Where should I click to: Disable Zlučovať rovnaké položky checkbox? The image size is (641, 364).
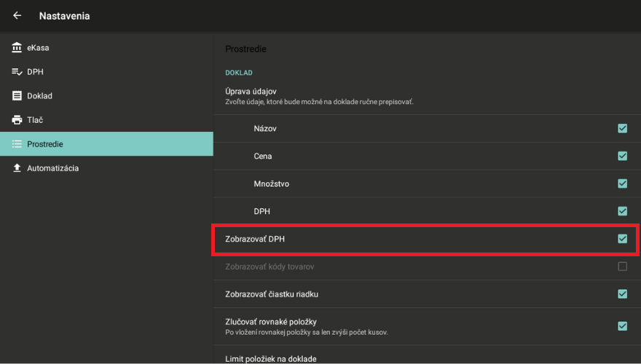point(622,326)
